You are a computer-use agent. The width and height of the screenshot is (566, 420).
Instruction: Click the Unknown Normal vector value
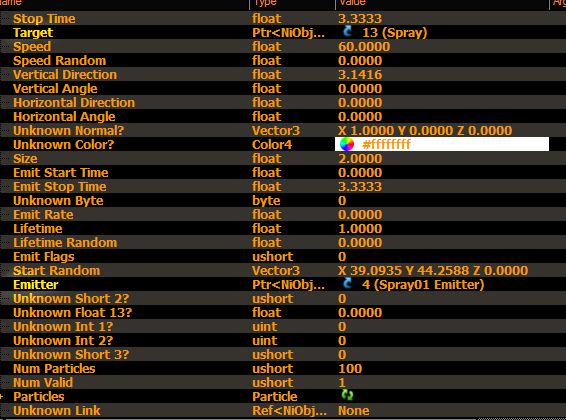(425, 131)
